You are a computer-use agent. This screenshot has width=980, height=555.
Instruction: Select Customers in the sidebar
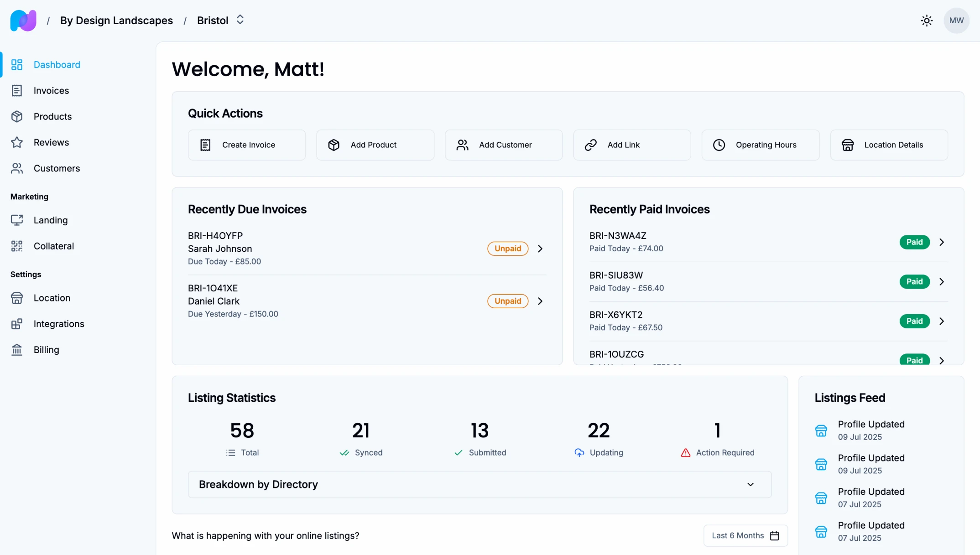click(57, 168)
